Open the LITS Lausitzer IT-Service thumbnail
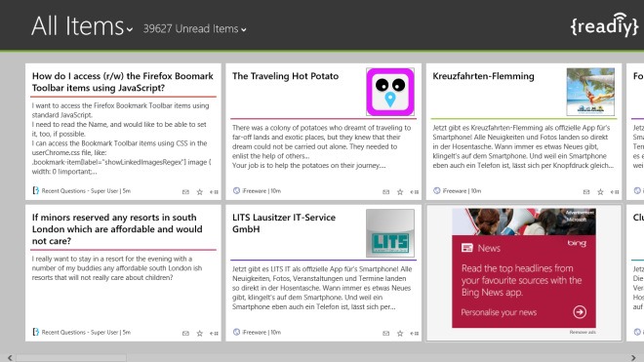 pos(390,233)
